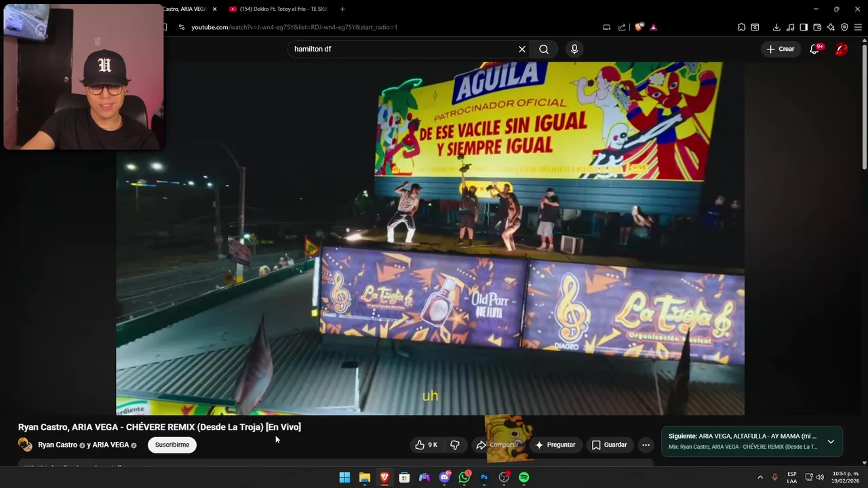Image resolution: width=868 pixels, height=488 pixels.
Task: Open Microsoft Store from taskbar
Action: tap(404, 477)
